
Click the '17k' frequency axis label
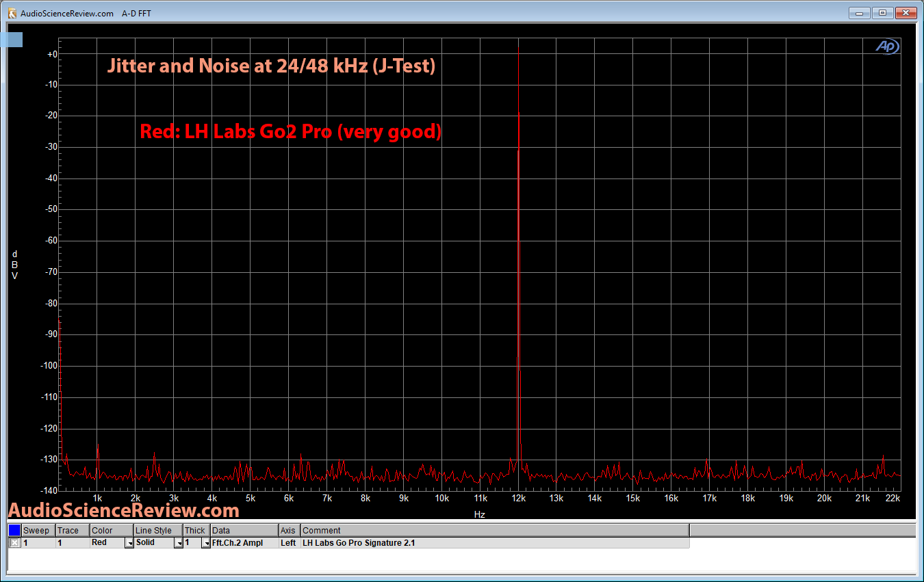709,498
